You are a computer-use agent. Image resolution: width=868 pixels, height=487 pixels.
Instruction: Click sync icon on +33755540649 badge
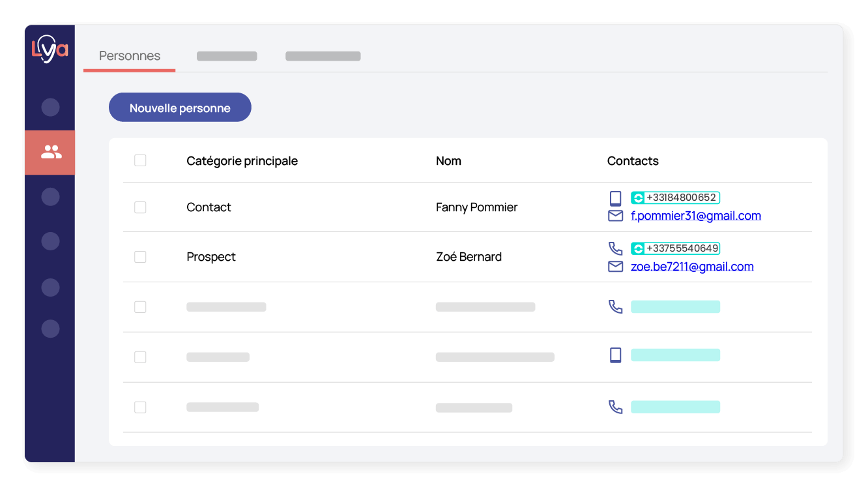click(x=638, y=248)
